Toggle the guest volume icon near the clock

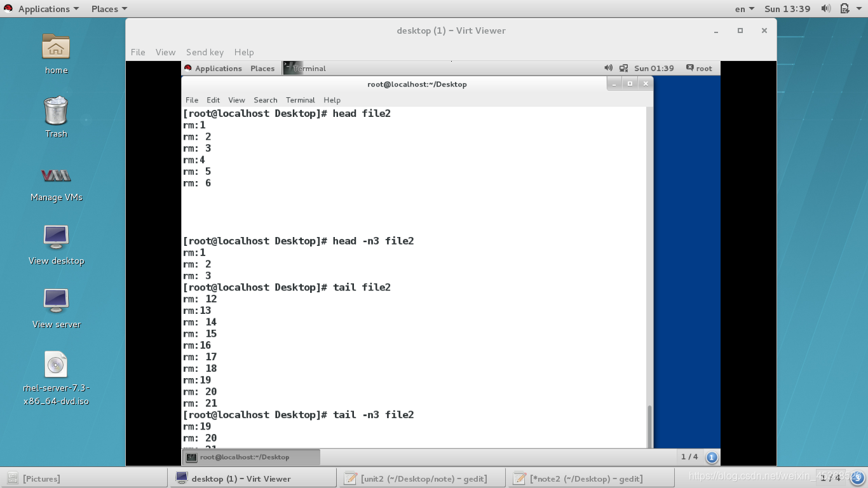coord(608,68)
